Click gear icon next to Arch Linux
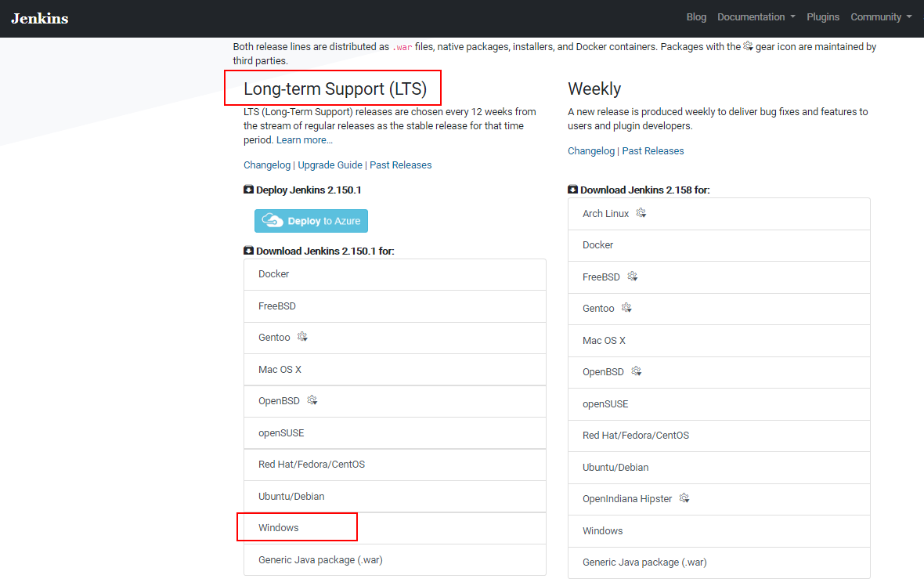 (641, 213)
